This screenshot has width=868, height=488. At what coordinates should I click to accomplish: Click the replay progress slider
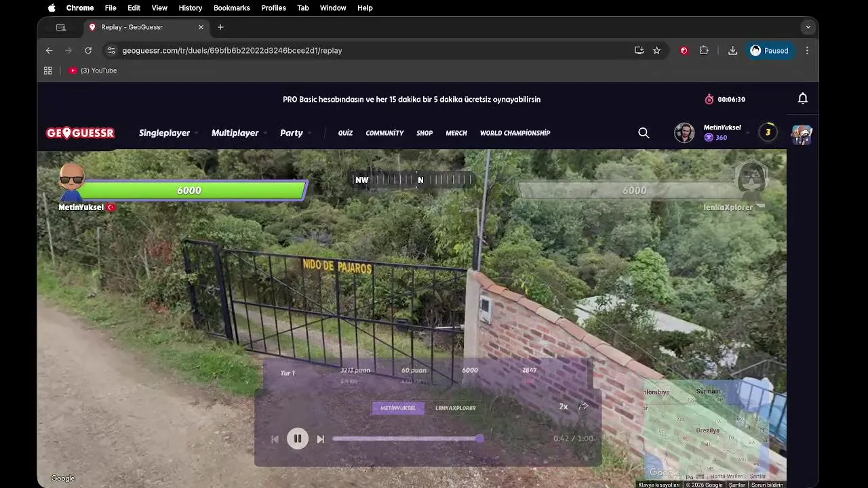tap(407, 439)
